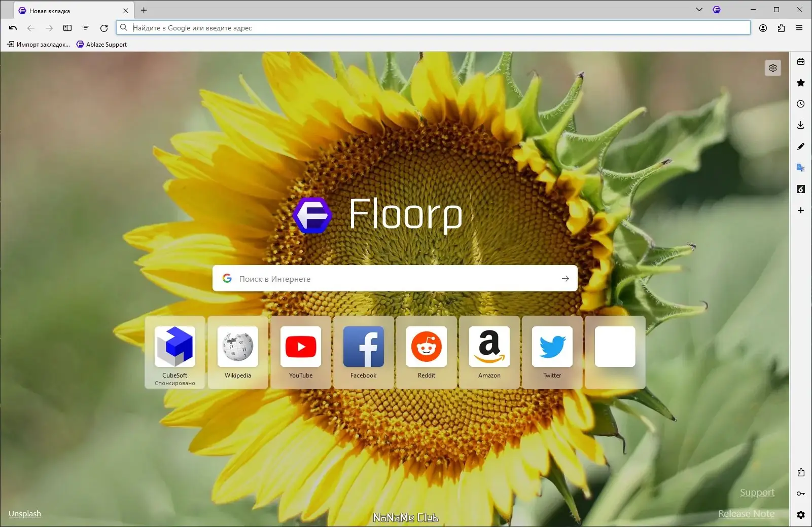Viewport: 812px width, 527px height.
Task: Open extensions puzzle icon in the toolbar
Action: 781,28
